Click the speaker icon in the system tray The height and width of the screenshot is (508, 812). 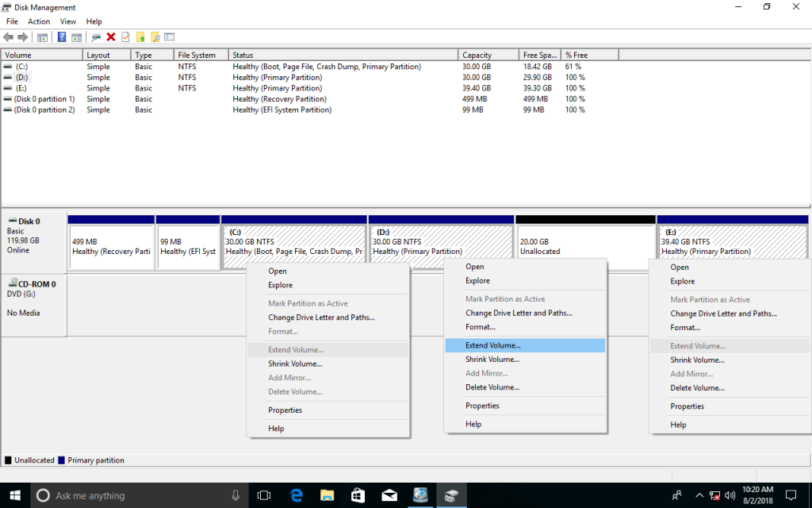pos(729,495)
